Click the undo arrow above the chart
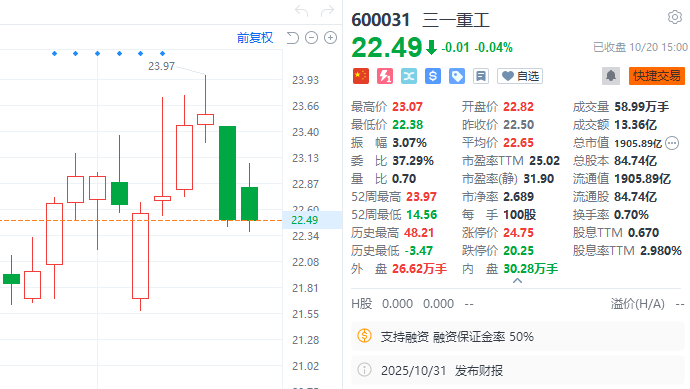 [301, 11]
